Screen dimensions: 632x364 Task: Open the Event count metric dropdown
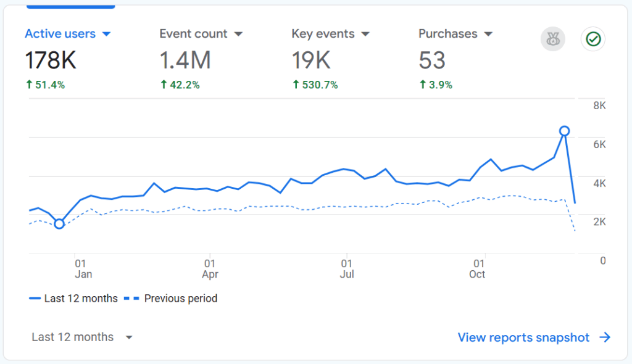pos(240,34)
